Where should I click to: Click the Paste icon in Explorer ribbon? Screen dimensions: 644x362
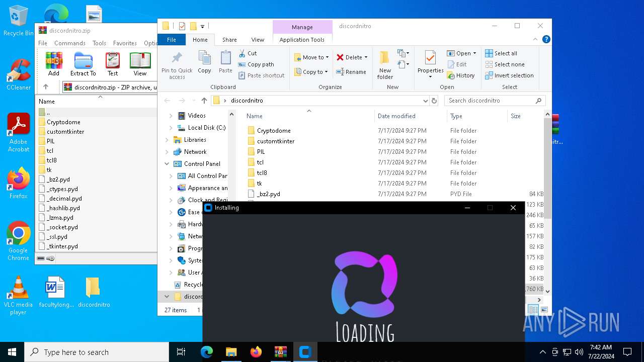tap(225, 62)
